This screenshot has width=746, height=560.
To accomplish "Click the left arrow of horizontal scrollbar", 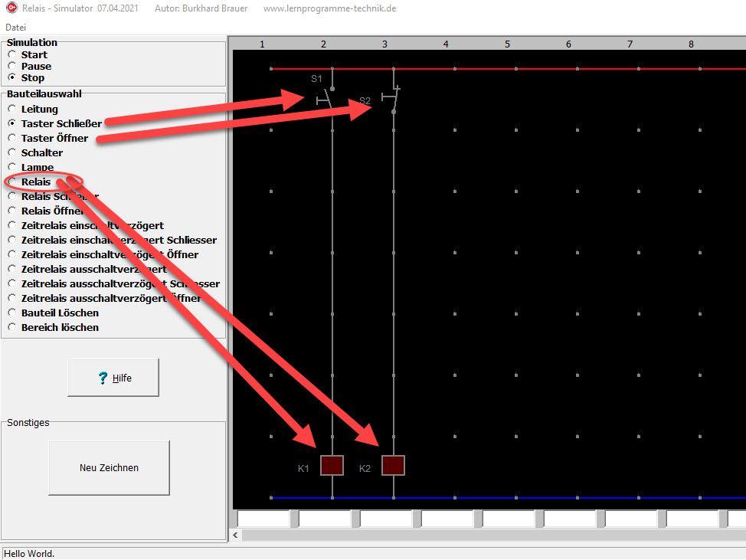I will click(236, 535).
